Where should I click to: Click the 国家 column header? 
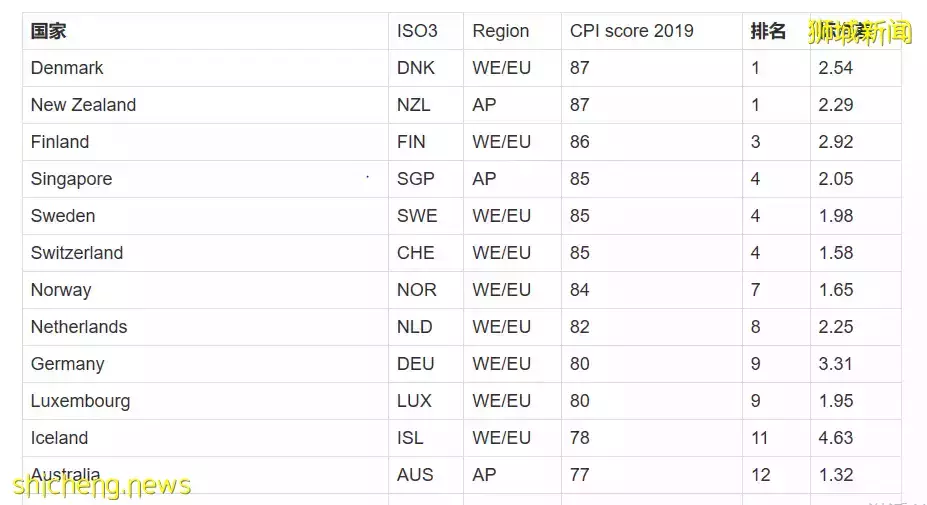[48, 31]
